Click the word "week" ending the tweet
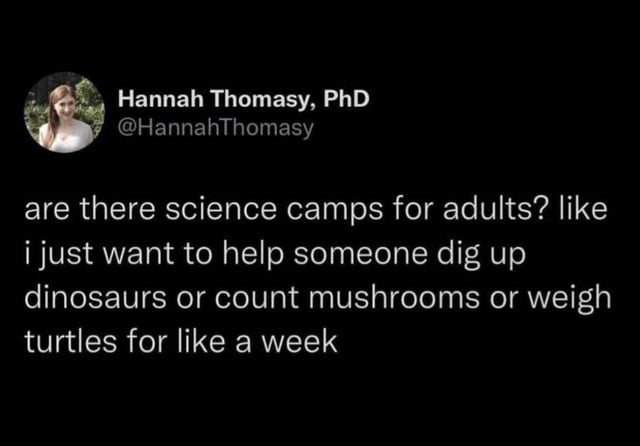The width and height of the screenshot is (640, 446). (x=300, y=341)
